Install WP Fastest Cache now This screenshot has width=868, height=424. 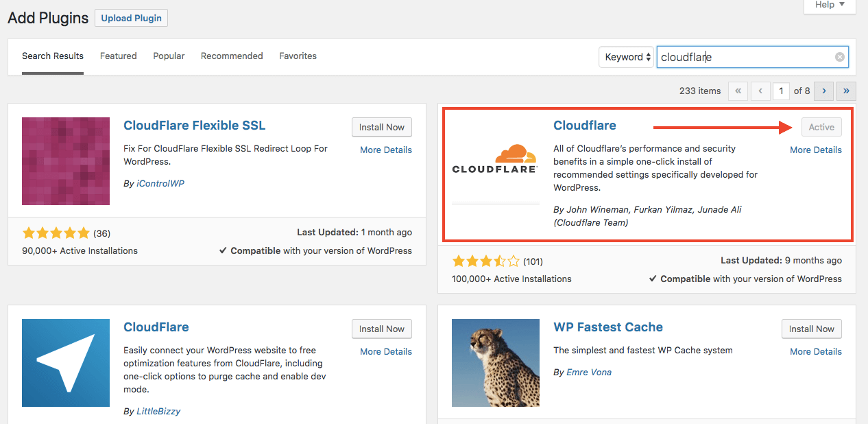point(812,329)
